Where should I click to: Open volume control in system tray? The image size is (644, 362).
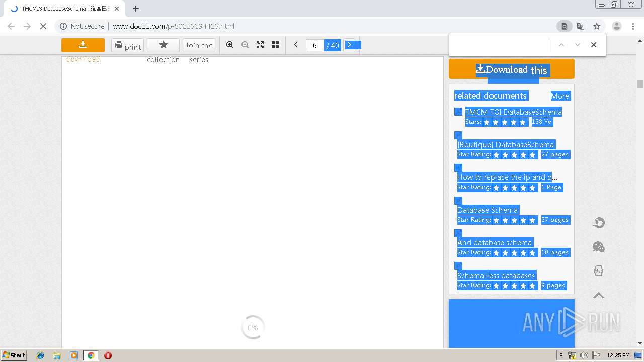click(584, 355)
